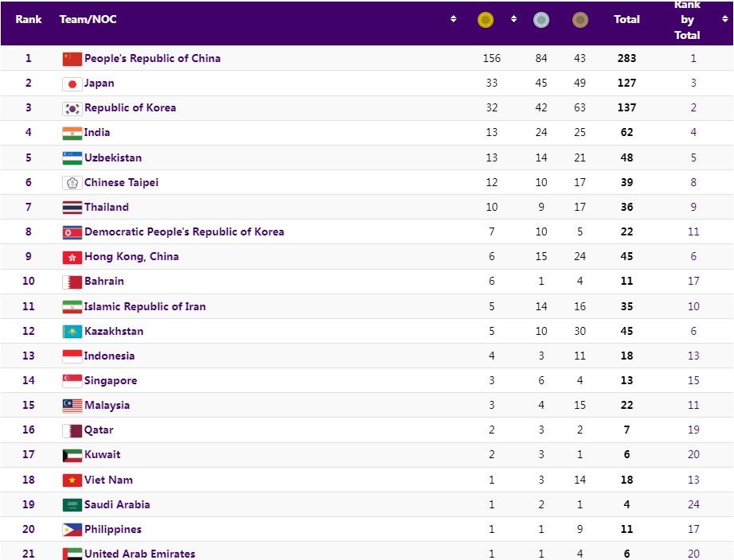Sort by Team/NOC using its sort arrows
Image resolution: width=734 pixels, height=560 pixels.
454,19
